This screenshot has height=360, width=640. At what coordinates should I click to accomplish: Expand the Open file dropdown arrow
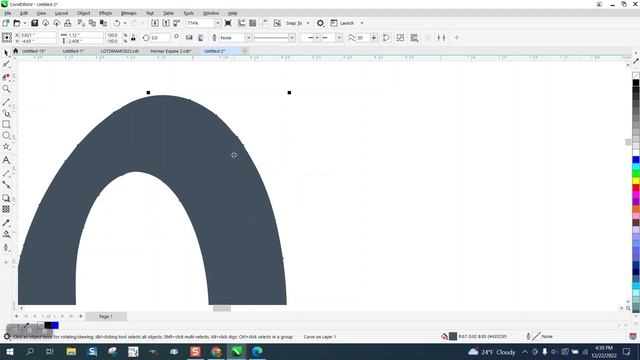pyautogui.click(x=24, y=23)
